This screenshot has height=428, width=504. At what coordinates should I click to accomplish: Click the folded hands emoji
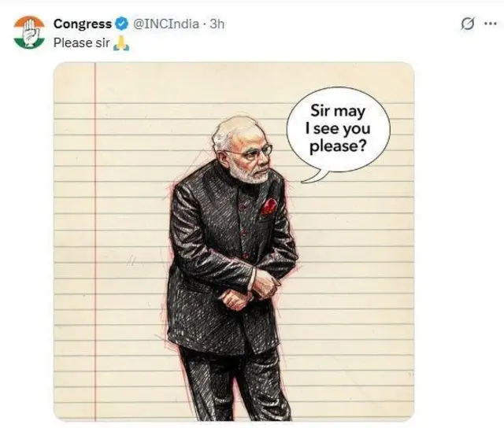[120, 42]
